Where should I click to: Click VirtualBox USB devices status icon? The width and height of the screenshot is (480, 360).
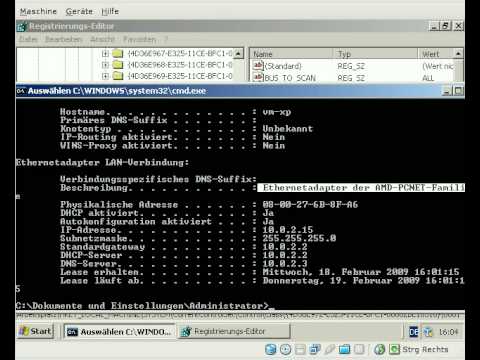[x=329, y=349]
